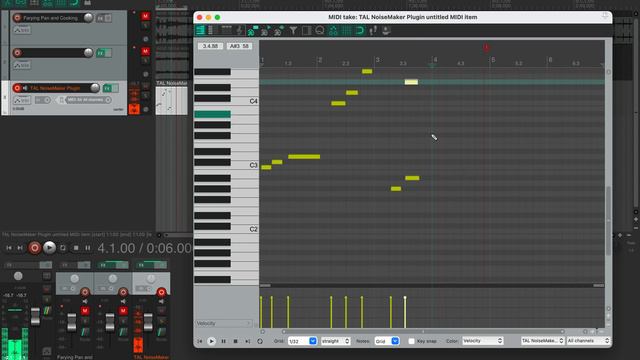
Task: Enable the Key snap checkbox
Action: click(411, 341)
